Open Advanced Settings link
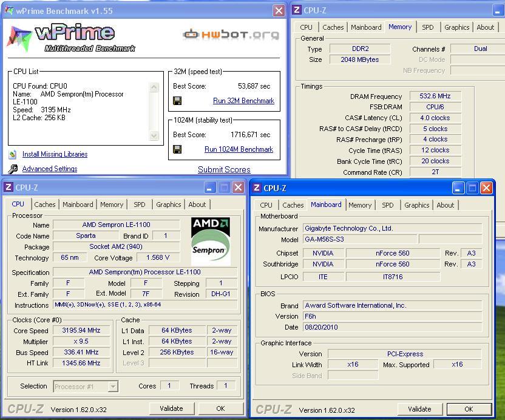Screen dimensions: 505x420 pyautogui.click(x=50, y=169)
